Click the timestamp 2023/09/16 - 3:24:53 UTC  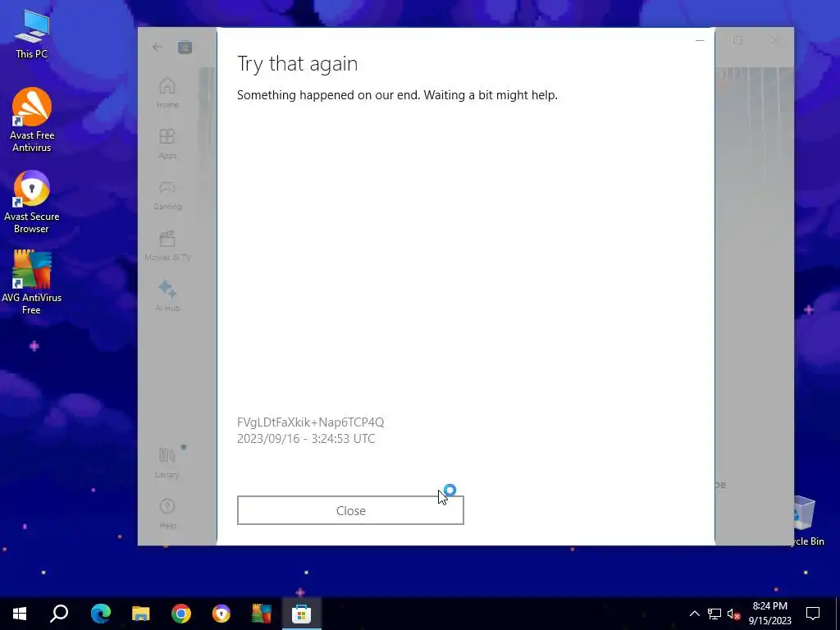pos(306,439)
